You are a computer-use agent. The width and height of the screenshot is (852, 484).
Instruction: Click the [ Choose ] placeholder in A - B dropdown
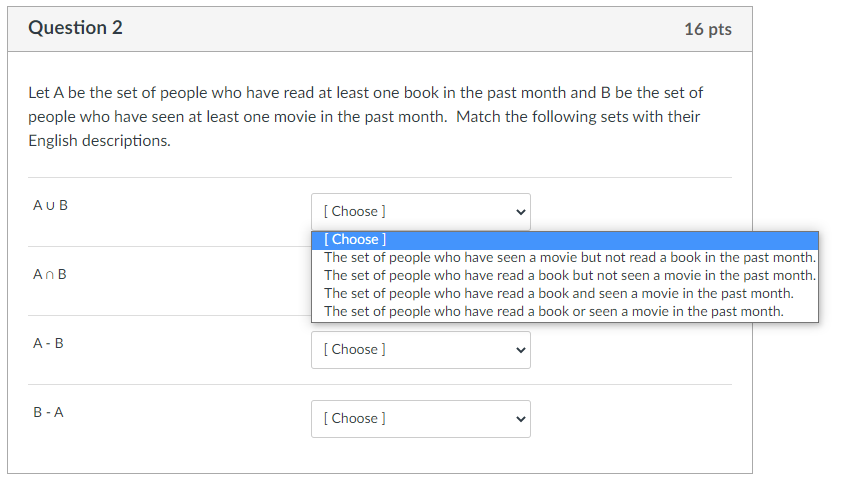(x=355, y=349)
